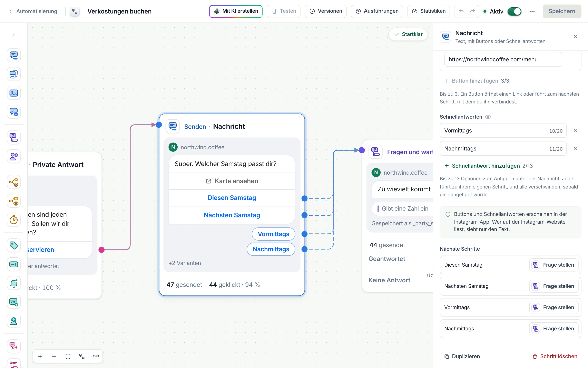Remove the Nachmittags quick reply

pos(575,149)
